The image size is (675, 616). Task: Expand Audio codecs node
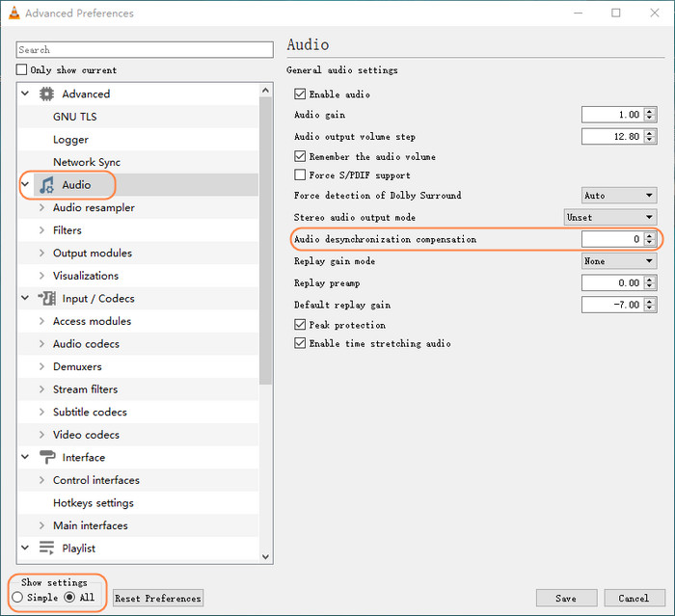(41, 344)
